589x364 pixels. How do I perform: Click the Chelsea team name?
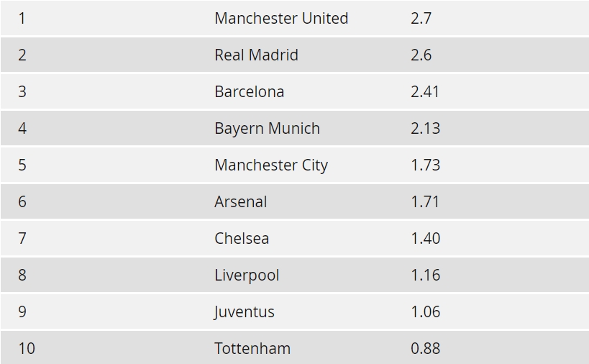(x=242, y=239)
